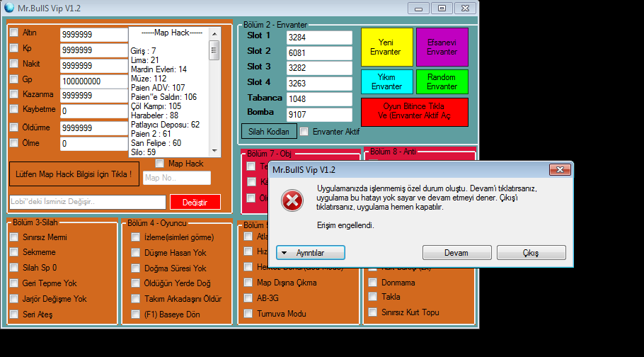Enable Takım Arkadaşını Öldür
This screenshot has width=644, height=357.
136,299
